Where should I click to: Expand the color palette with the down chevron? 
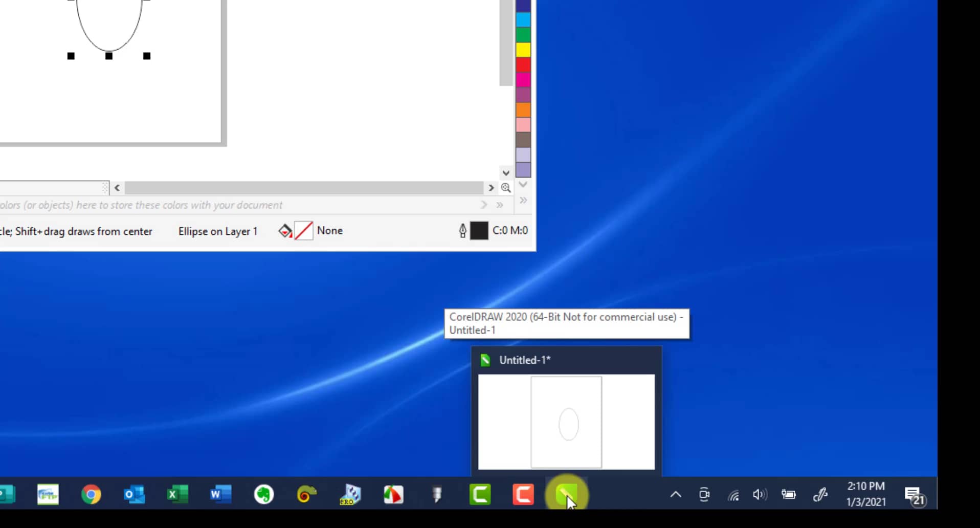pos(523,185)
